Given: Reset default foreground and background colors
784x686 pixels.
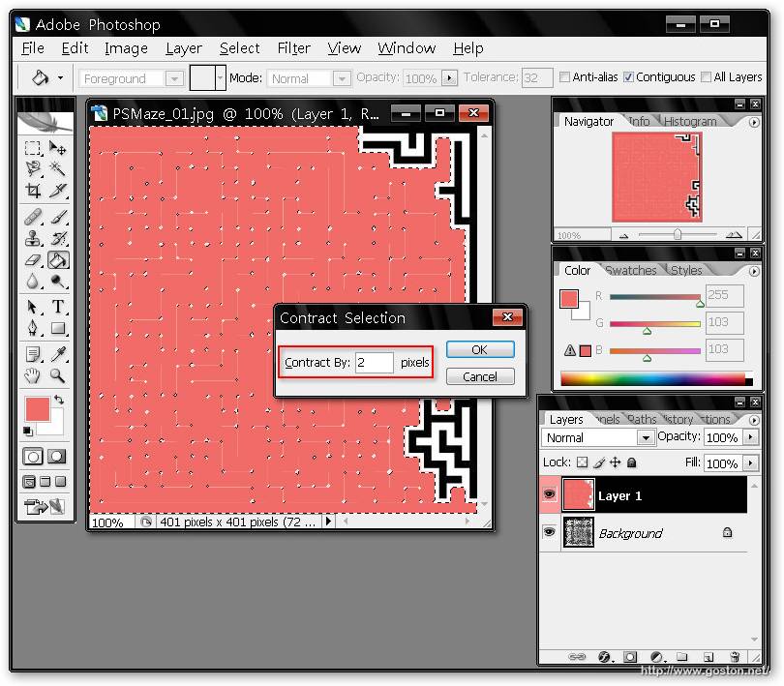Looking at the screenshot, I should click(28, 431).
